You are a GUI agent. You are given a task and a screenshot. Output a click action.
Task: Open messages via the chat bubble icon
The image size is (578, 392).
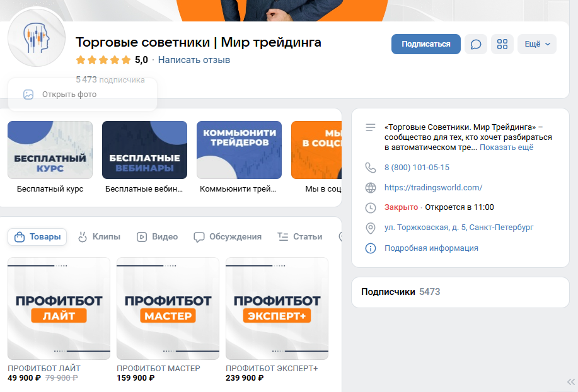(x=476, y=44)
